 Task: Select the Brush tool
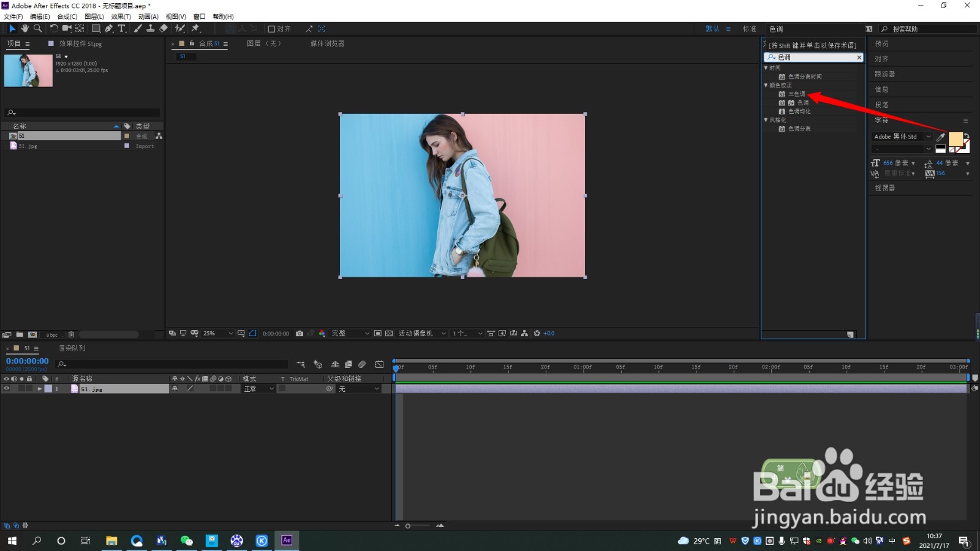138,29
